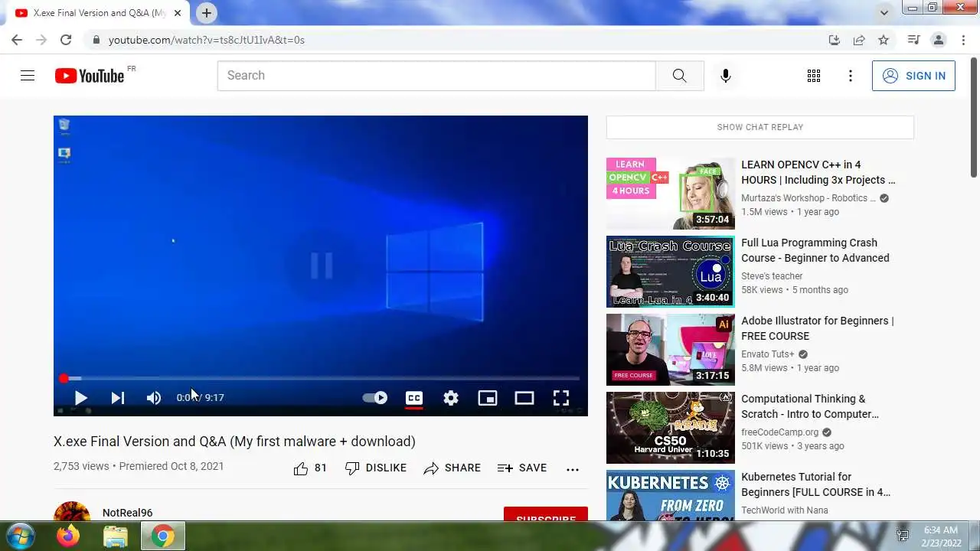Image resolution: width=980 pixels, height=551 pixels.
Task: Visit Murtaza's Workshop channel name
Action: click(808, 198)
